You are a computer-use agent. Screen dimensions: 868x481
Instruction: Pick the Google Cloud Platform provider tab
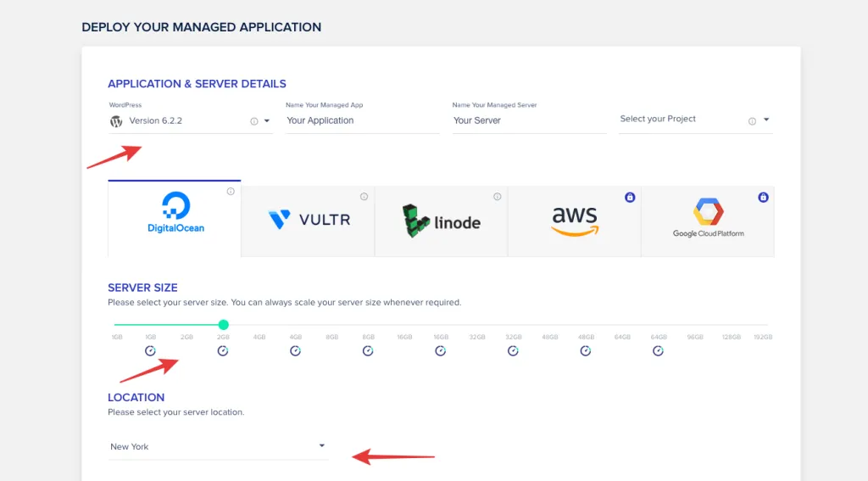708,221
